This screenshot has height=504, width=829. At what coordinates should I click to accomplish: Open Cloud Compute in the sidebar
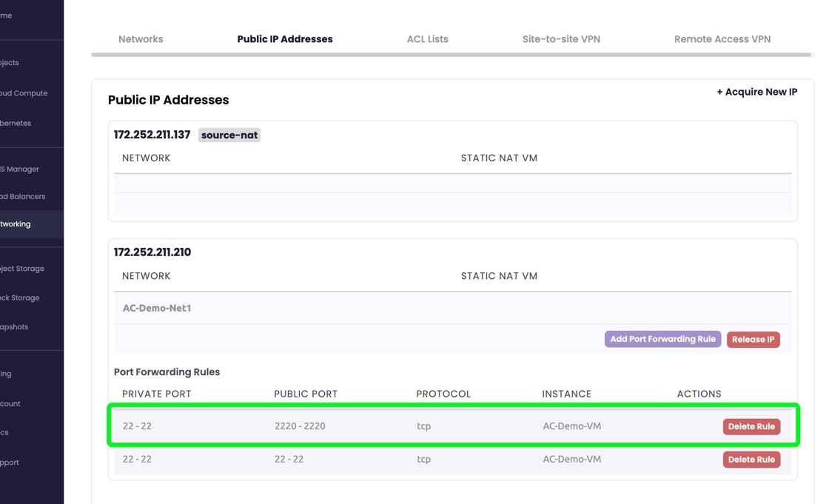[24, 93]
